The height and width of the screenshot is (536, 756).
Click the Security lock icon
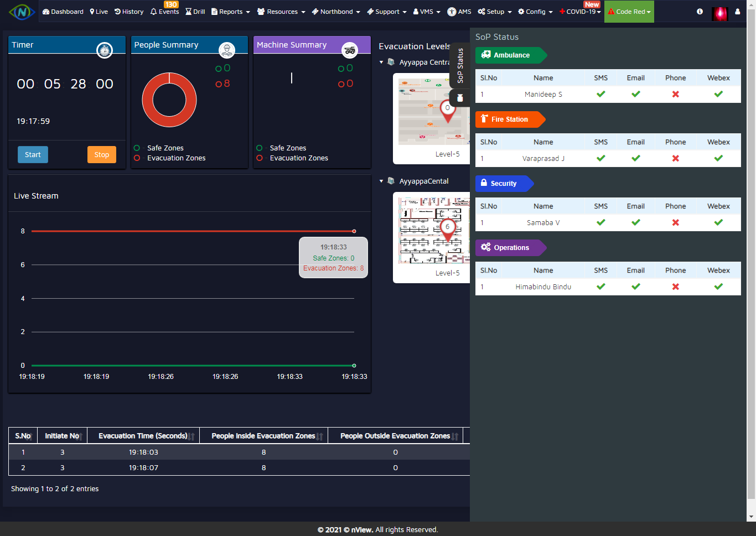pyautogui.click(x=484, y=183)
